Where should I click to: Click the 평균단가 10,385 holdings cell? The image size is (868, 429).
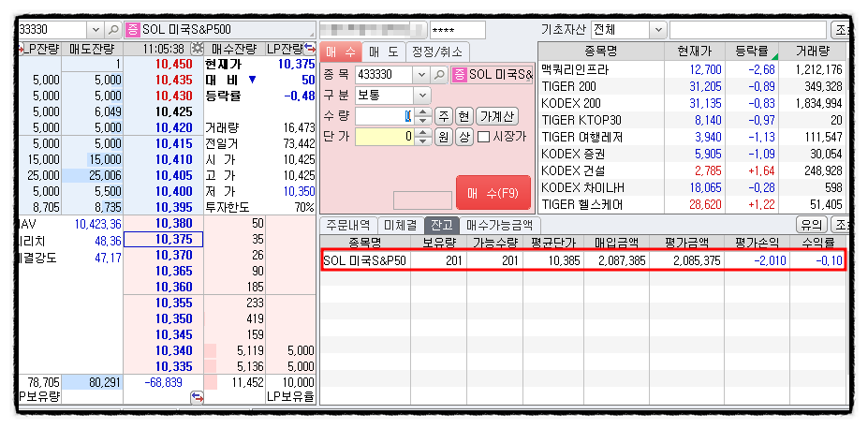(552, 261)
